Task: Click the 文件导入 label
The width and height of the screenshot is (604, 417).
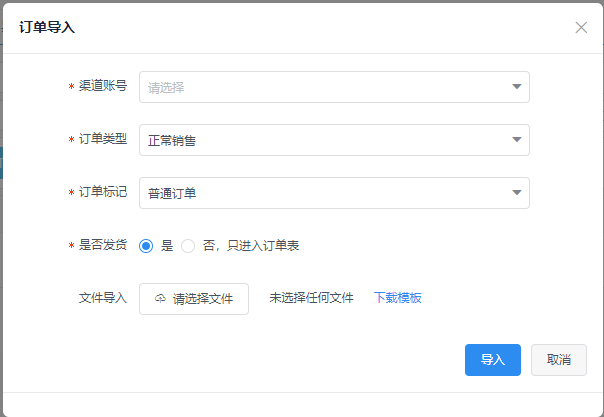Action: (x=103, y=298)
